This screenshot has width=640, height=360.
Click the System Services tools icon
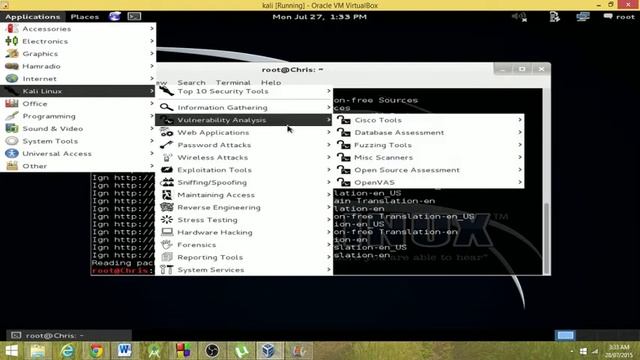pyautogui.click(x=167, y=269)
